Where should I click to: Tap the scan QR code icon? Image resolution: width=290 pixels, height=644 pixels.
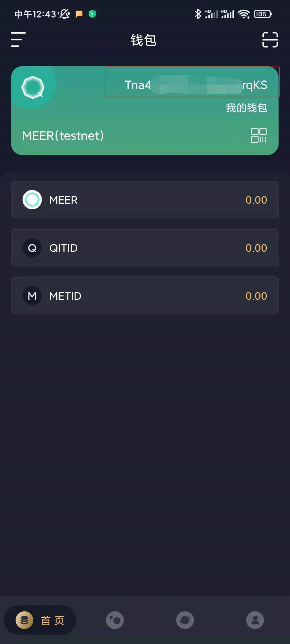click(x=270, y=40)
